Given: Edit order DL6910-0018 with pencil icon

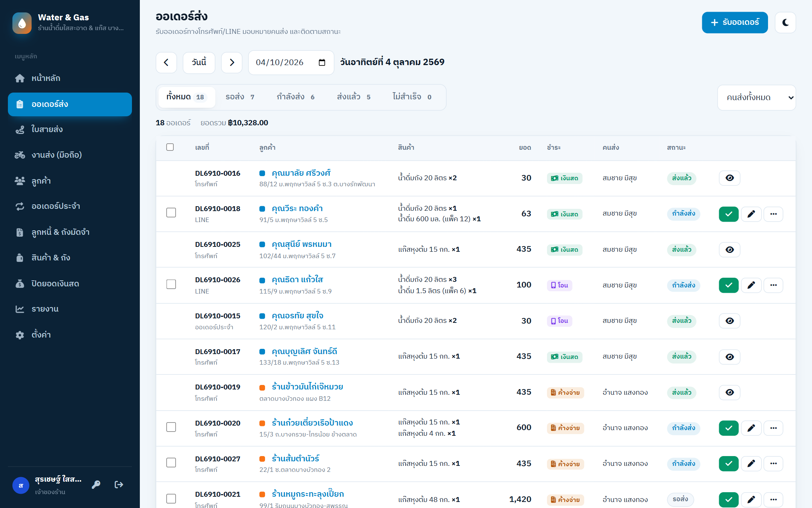Looking at the screenshot, I should point(751,214).
